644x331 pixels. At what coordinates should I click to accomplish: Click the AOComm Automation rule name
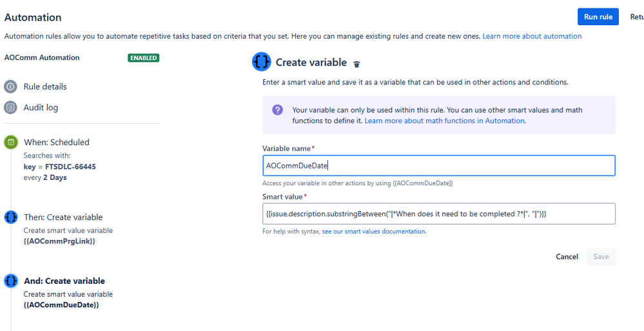click(x=42, y=57)
